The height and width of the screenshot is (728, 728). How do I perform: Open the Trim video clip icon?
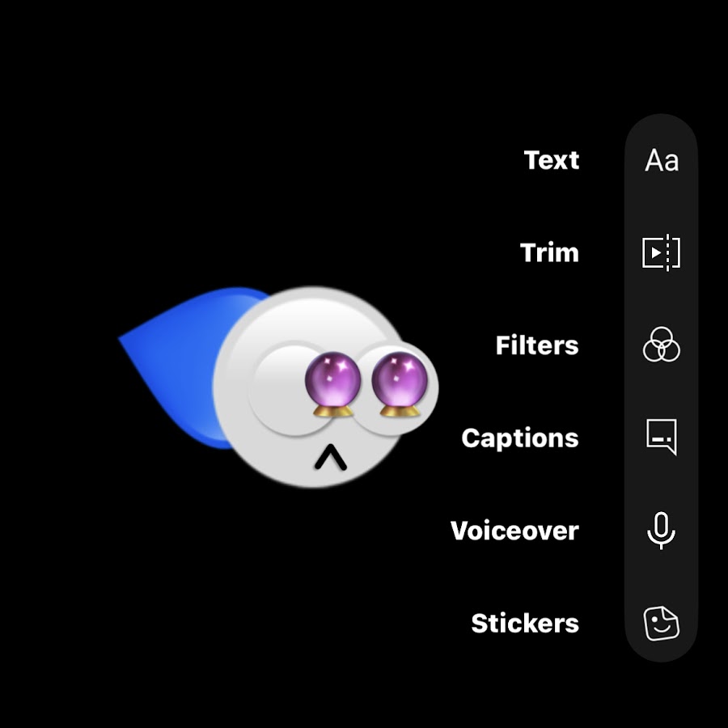[x=661, y=252]
